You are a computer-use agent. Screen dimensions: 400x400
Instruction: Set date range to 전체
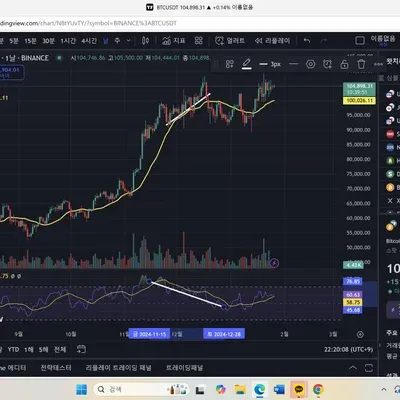point(60,349)
